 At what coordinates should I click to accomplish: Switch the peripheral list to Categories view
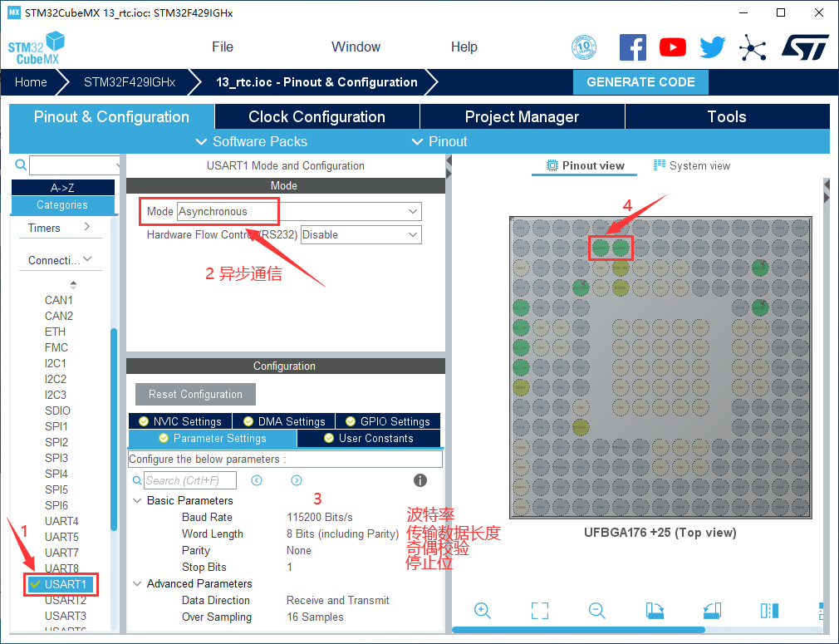[62, 204]
